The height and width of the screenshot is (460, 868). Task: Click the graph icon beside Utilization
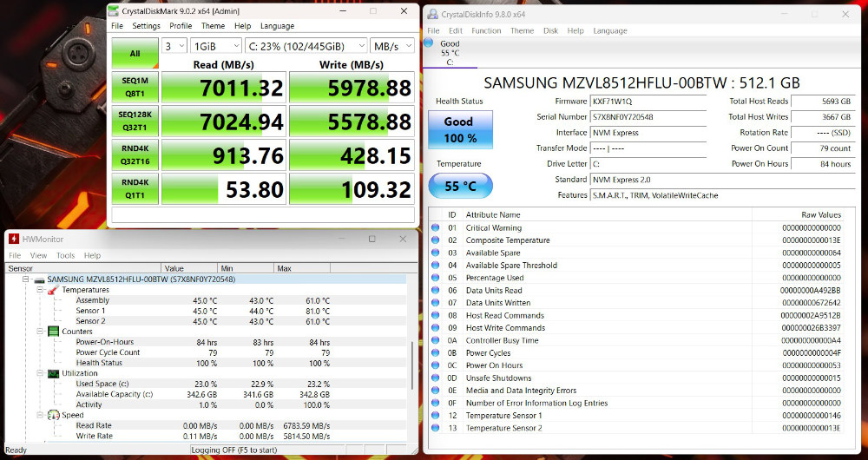point(53,374)
